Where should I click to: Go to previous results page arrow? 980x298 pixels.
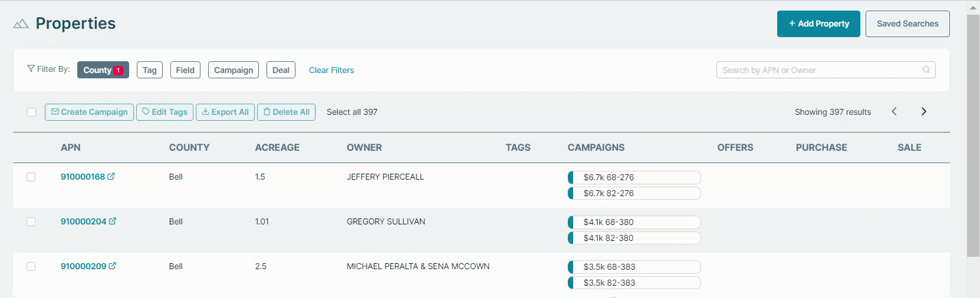[894, 111]
